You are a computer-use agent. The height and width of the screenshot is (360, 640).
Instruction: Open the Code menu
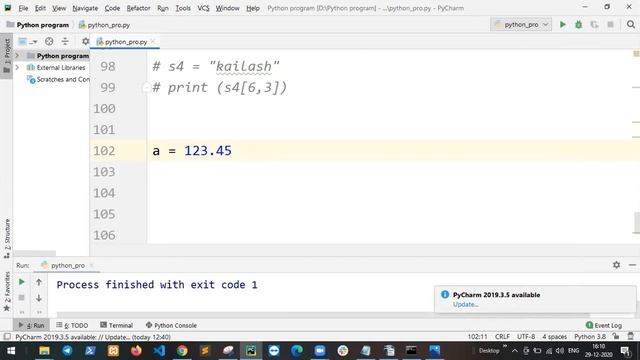[112, 8]
